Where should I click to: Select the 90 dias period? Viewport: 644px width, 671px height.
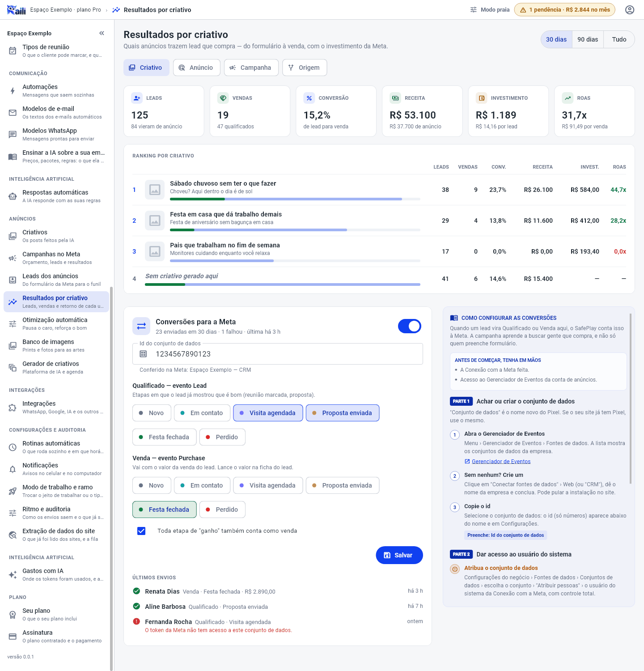(588, 39)
